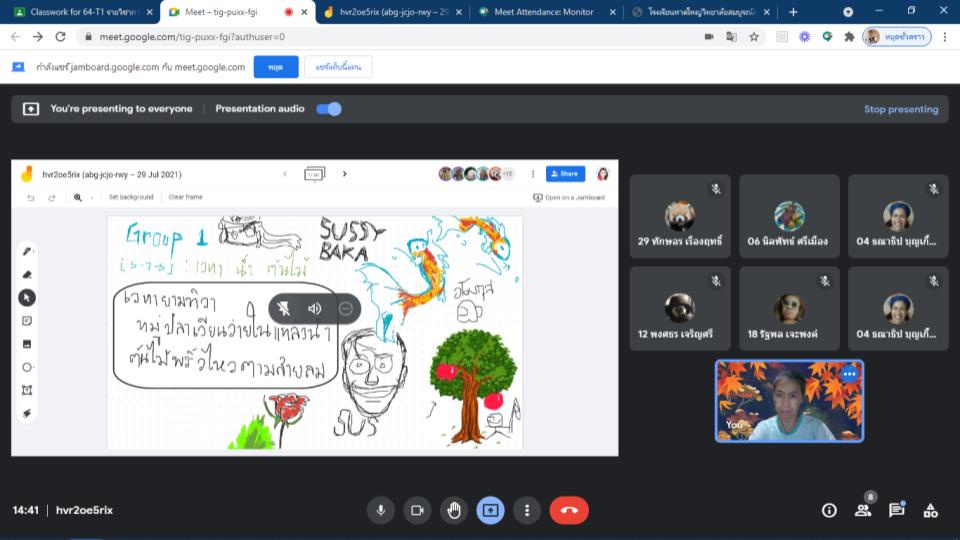Toggle the Presentation audio switch
Image resolution: width=960 pixels, height=540 pixels.
[x=329, y=109]
